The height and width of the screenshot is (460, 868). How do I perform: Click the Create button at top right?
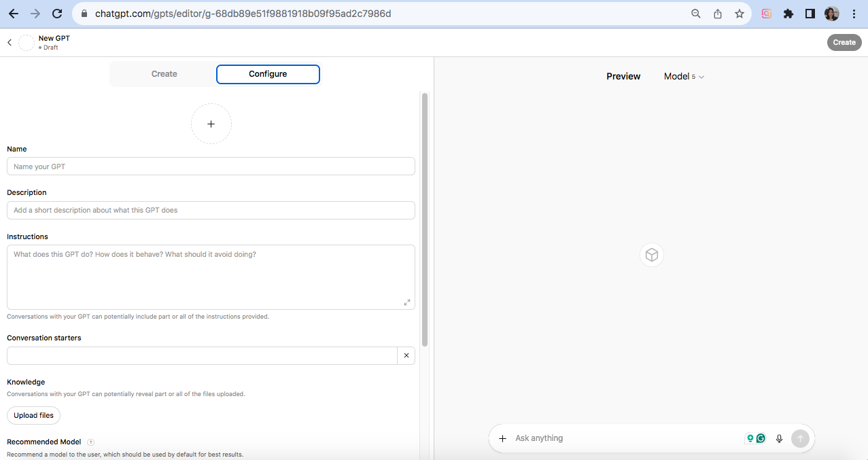844,42
